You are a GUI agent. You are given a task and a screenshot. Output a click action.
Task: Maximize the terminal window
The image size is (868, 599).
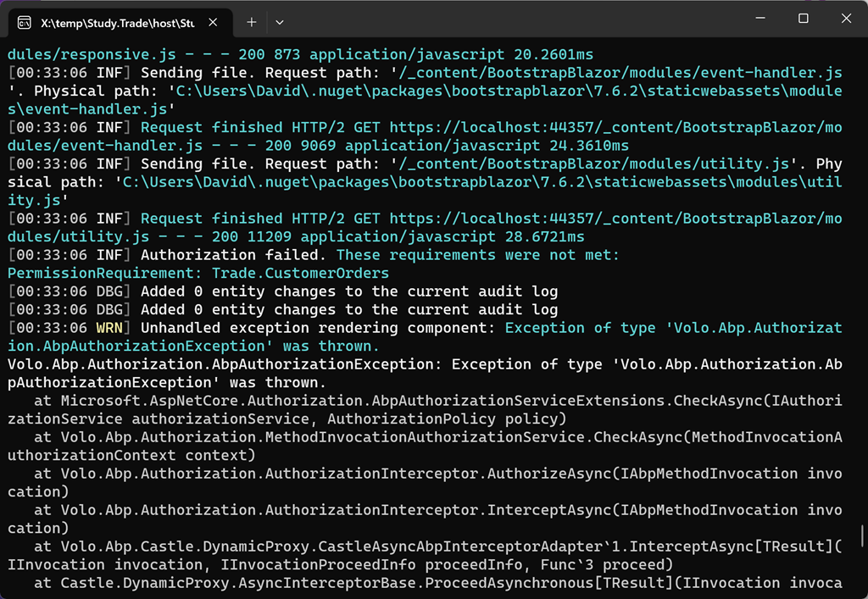(804, 19)
